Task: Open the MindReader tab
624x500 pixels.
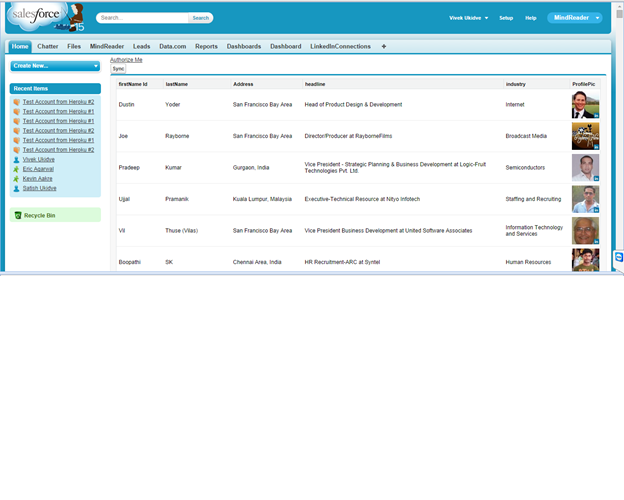Action: [107, 47]
